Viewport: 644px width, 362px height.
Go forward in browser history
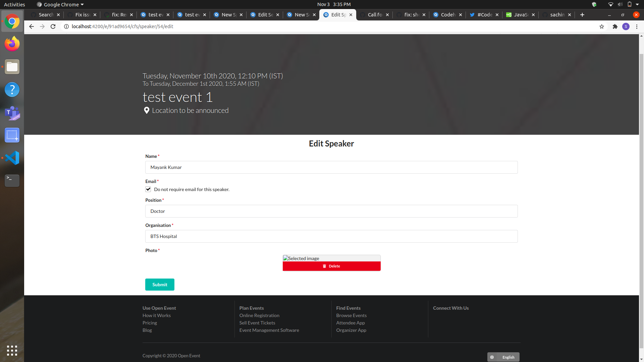(42, 26)
